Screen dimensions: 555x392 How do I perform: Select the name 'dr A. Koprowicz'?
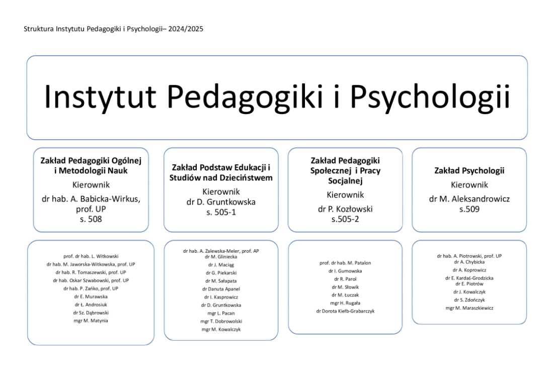pos(469,270)
